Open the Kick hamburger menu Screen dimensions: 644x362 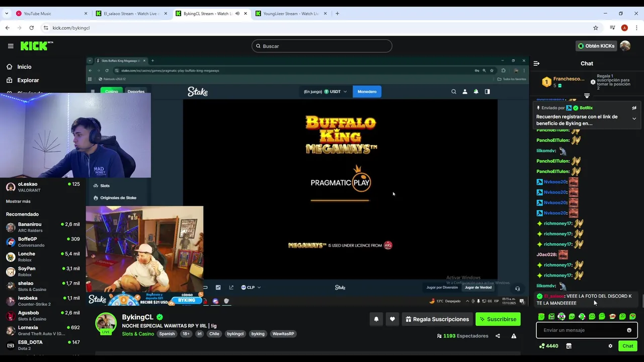coord(11,46)
